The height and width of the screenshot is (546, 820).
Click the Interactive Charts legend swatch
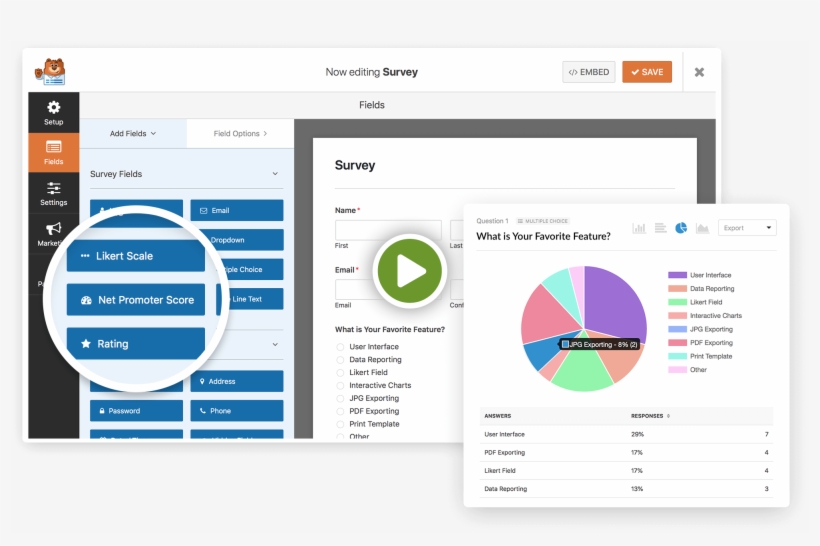click(677, 316)
